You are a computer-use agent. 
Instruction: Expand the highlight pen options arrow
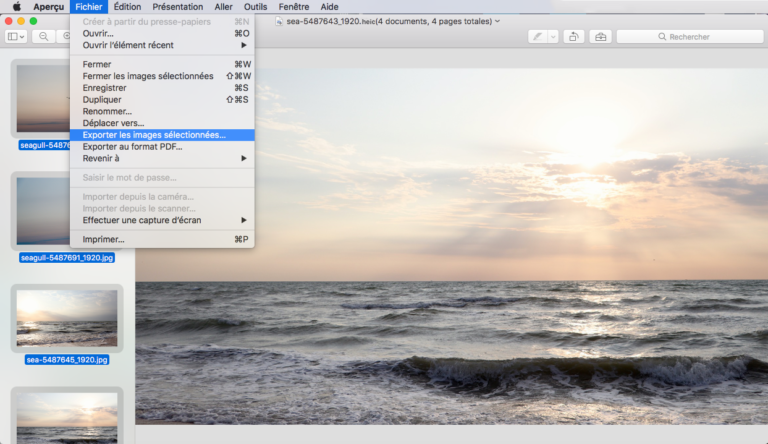(552, 37)
